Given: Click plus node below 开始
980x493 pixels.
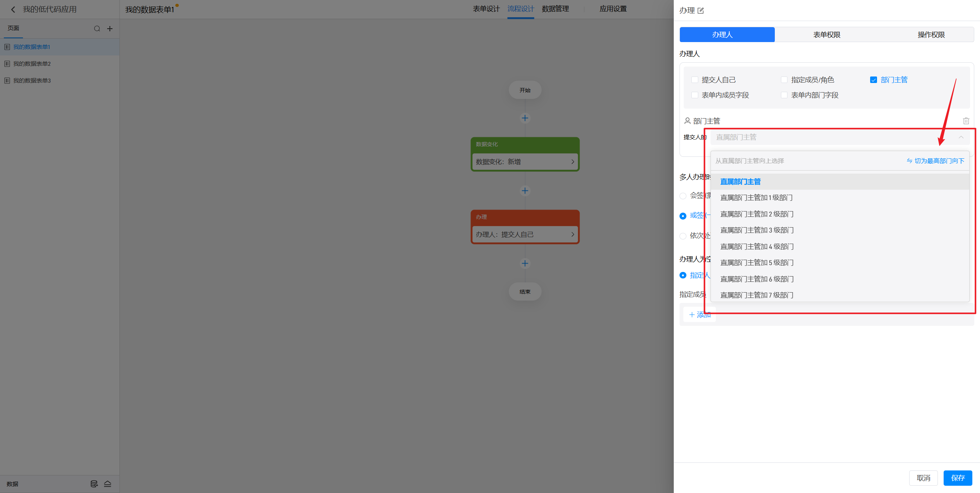Looking at the screenshot, I should 525,118.
